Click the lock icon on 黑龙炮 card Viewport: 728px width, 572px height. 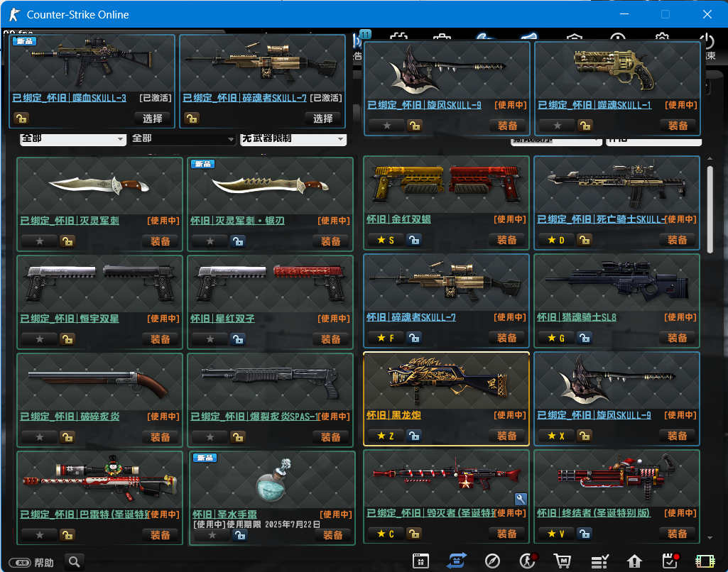(x=414, y=436)
